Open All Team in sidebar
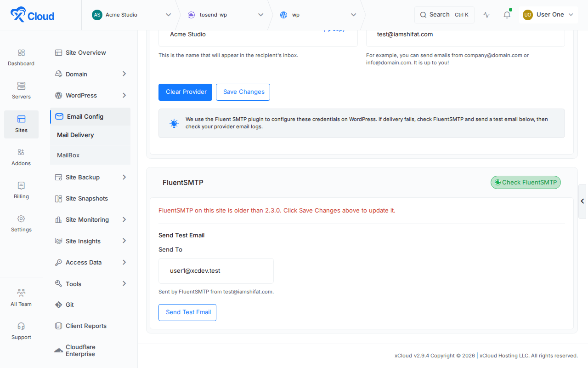The width and height of the screenshot is (588, 368). (x=21, y=298)
